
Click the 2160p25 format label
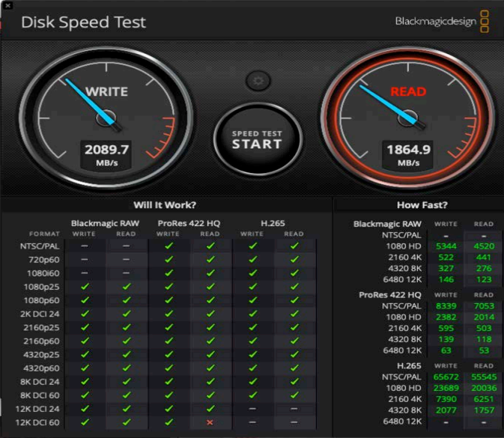click(41, 327)
